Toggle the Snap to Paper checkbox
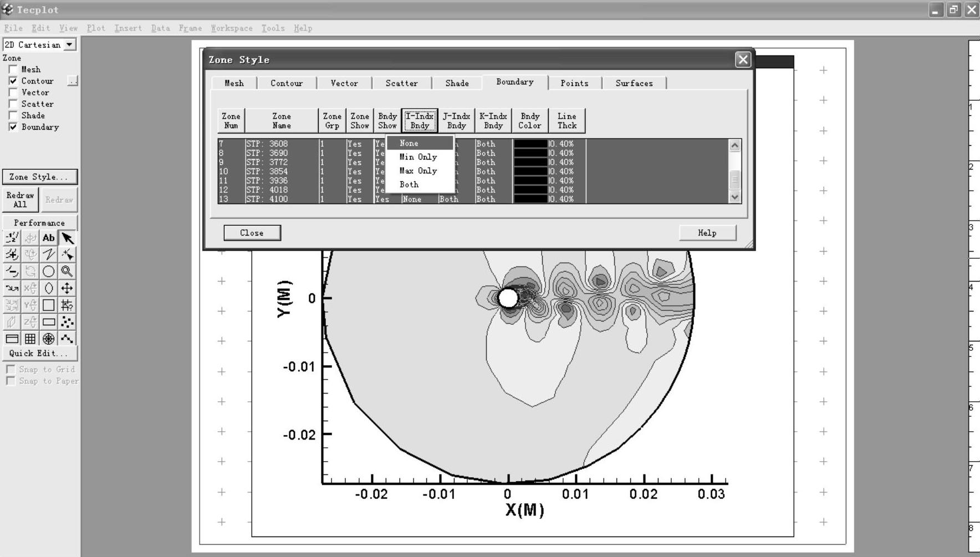 click(11, 381)
